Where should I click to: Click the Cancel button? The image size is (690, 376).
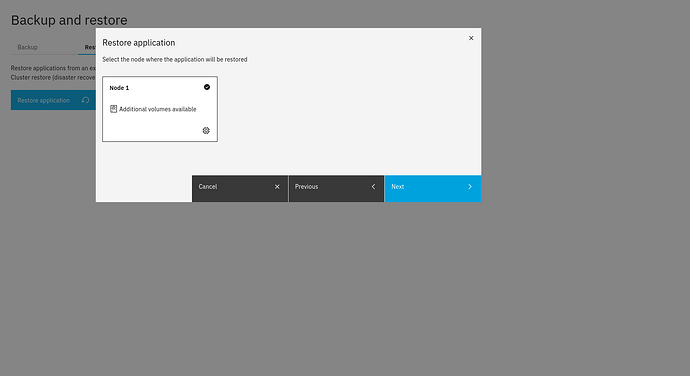coord(240,188)
